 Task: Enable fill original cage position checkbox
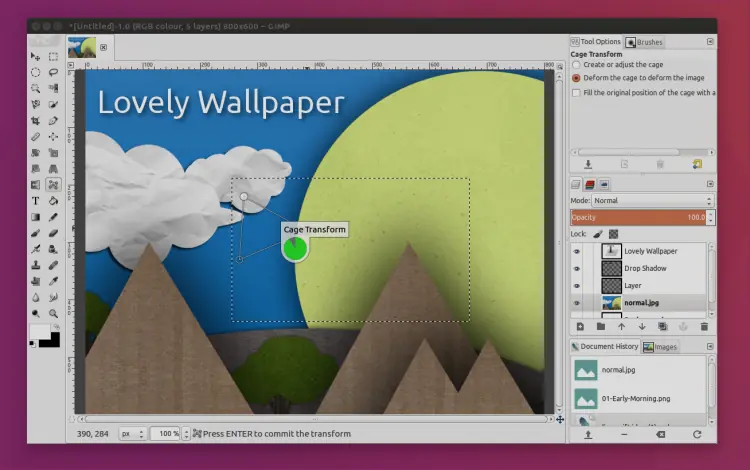click(576, 93)
